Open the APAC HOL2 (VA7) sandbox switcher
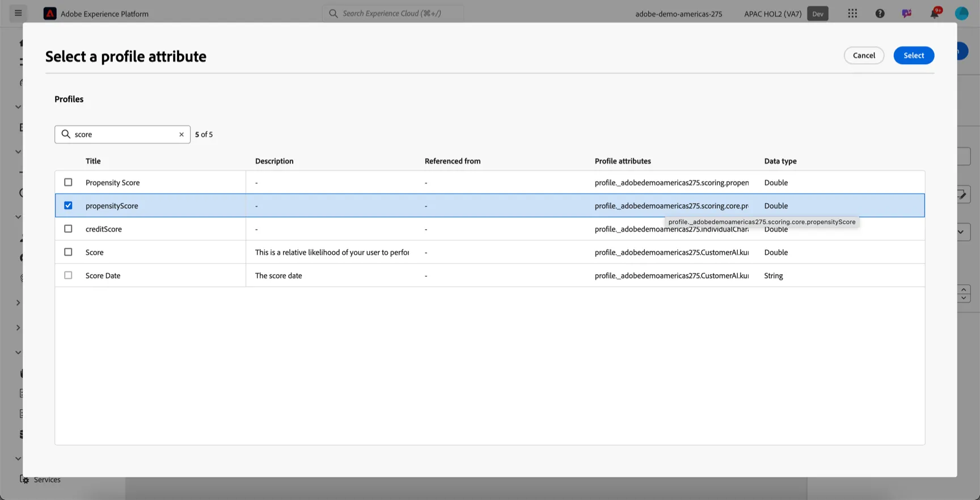980x500 pixels. [772, 14]
